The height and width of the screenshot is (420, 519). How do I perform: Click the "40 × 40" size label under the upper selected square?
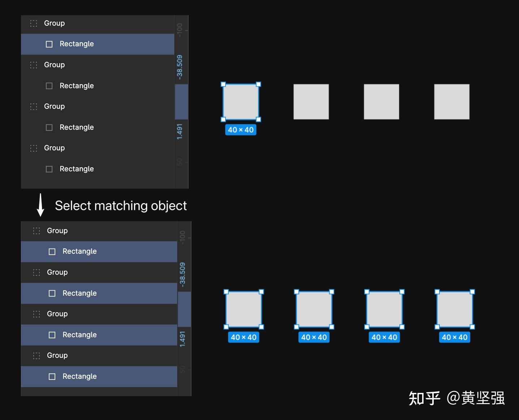[241, 130]
